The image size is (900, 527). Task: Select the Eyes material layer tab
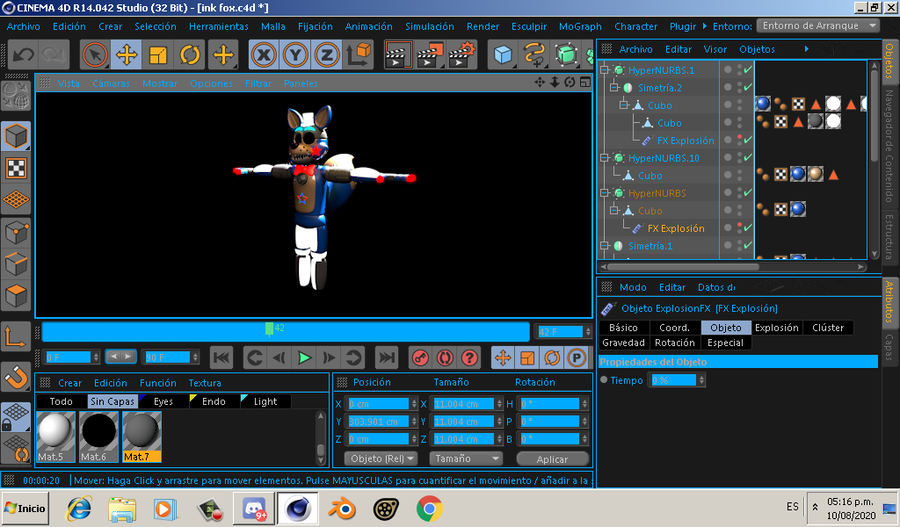[163, 401]
